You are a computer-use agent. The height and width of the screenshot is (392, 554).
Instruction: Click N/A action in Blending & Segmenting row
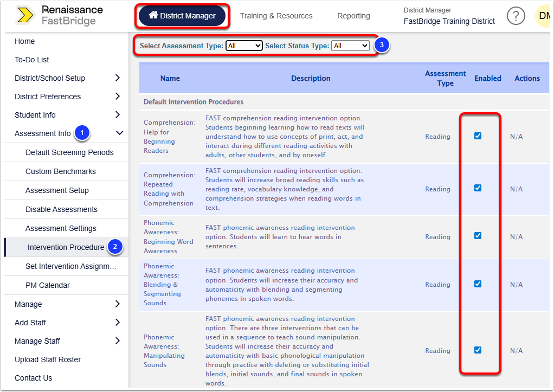point(516,285)
